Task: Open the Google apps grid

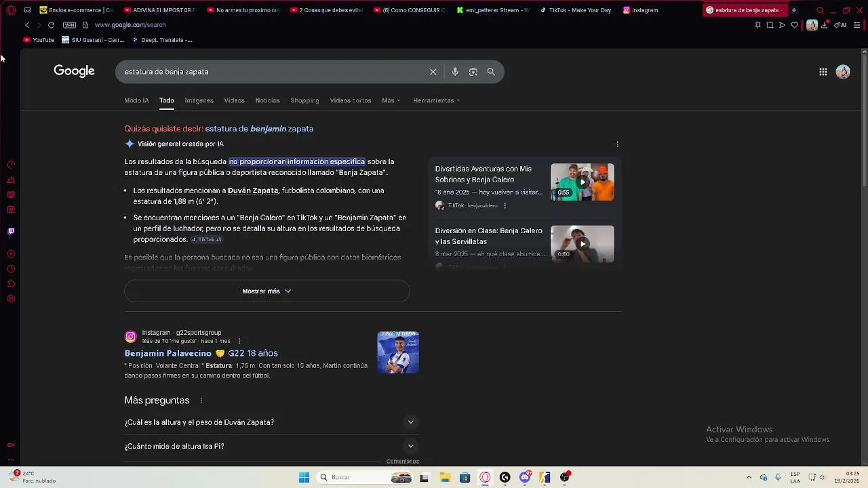Action: click(x=823, y=72)
